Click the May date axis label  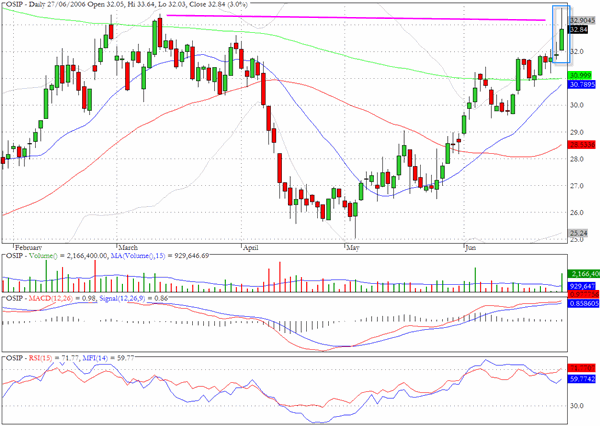tap(353, 247)
